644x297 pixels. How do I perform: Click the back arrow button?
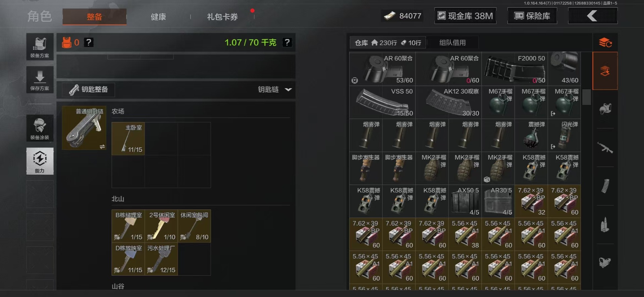point(593,16)
